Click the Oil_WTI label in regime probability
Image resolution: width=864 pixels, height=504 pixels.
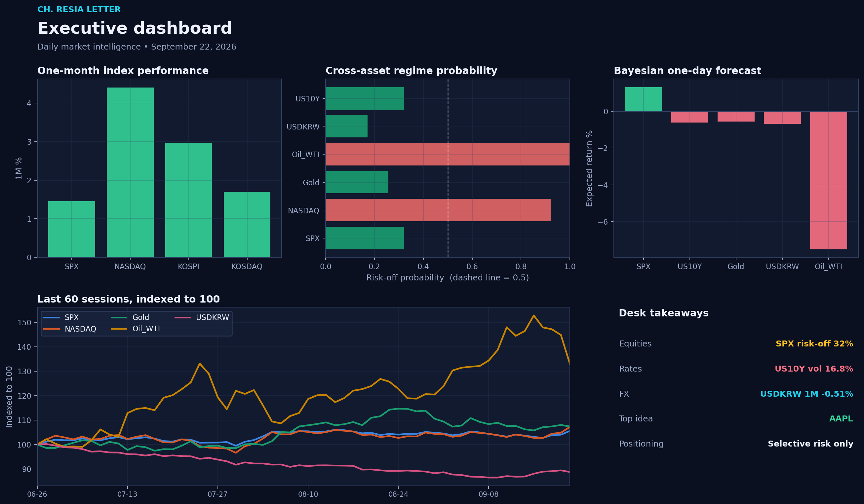click(x=305, y=155)
